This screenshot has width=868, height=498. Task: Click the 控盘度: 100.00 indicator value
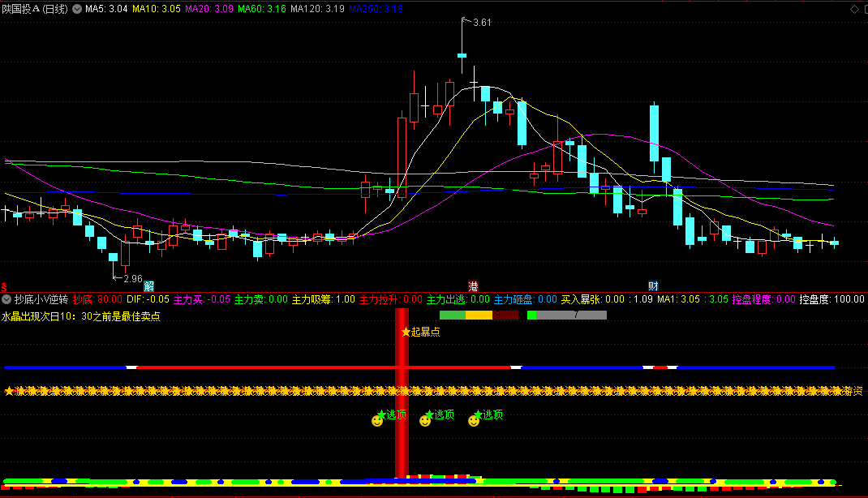tap(832, 299)
